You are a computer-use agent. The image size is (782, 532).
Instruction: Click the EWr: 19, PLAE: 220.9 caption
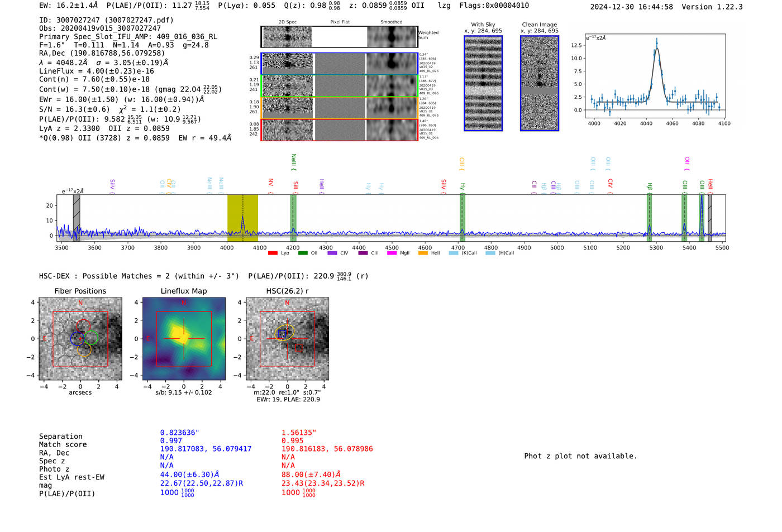tap(288, 400)
